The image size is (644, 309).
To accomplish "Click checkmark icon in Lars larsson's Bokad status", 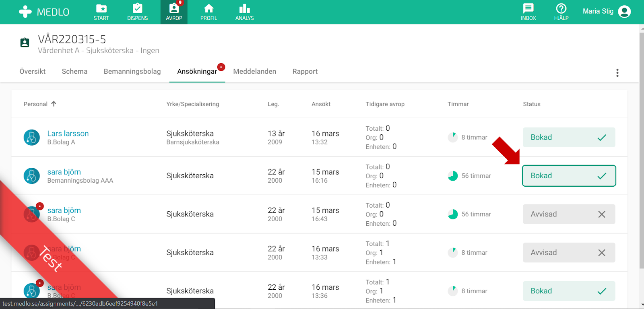I will coord(602,138).
